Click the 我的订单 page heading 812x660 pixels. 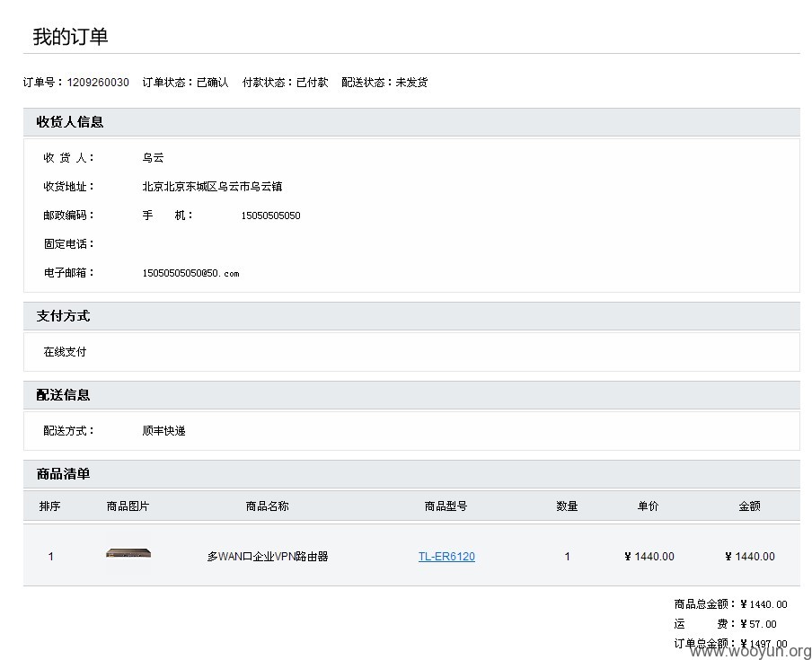click(70, 37)
